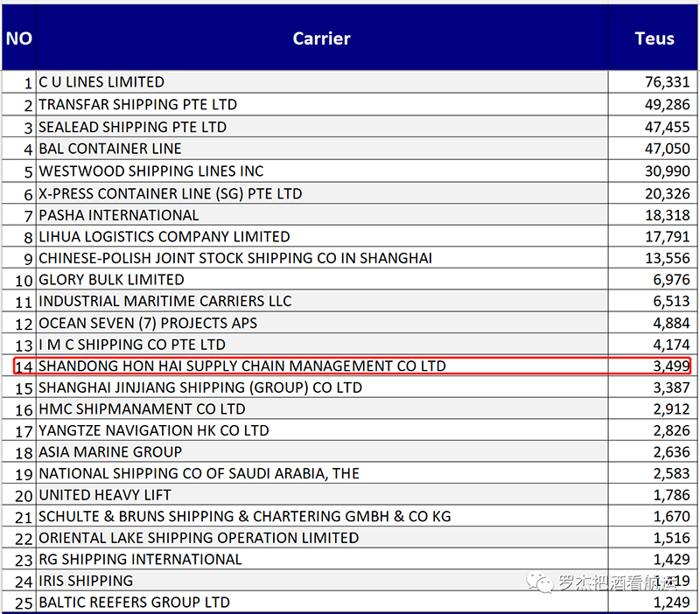This screenshot has width=700, height=614.
Task: Click the IRIS SHIPPING cell
Action: pyautogui.click(x=322, y=581)
